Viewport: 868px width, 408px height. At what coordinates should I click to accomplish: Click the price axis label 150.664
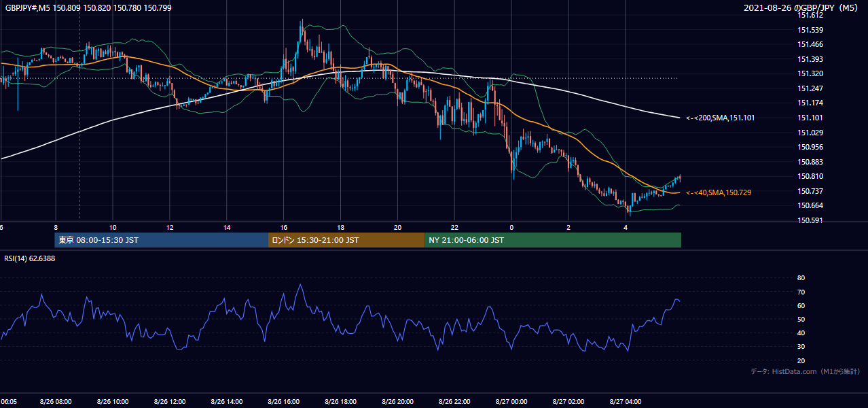pos(810,206)
